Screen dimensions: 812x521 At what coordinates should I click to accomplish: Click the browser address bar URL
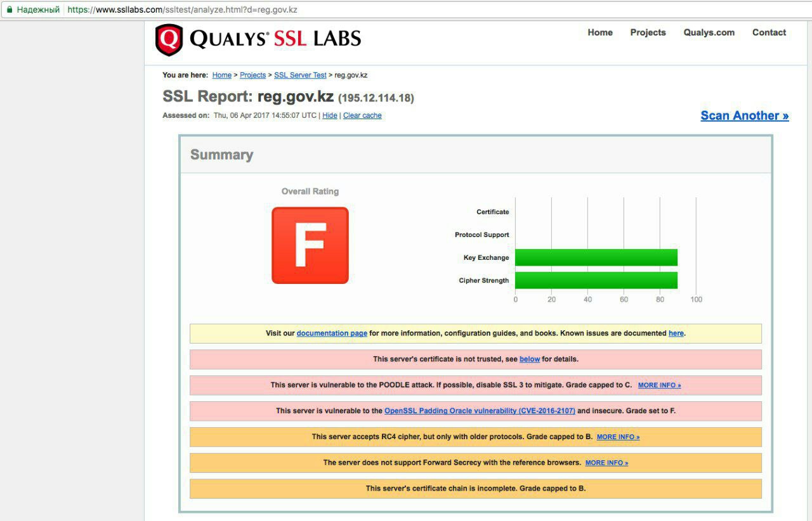182,10
